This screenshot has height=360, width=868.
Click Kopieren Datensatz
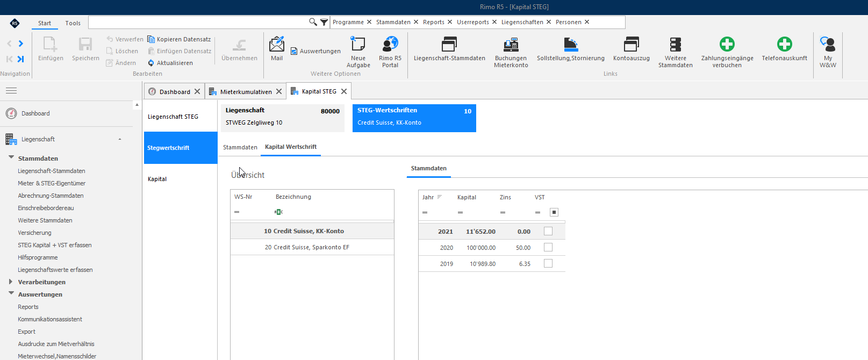click(179, 39)
